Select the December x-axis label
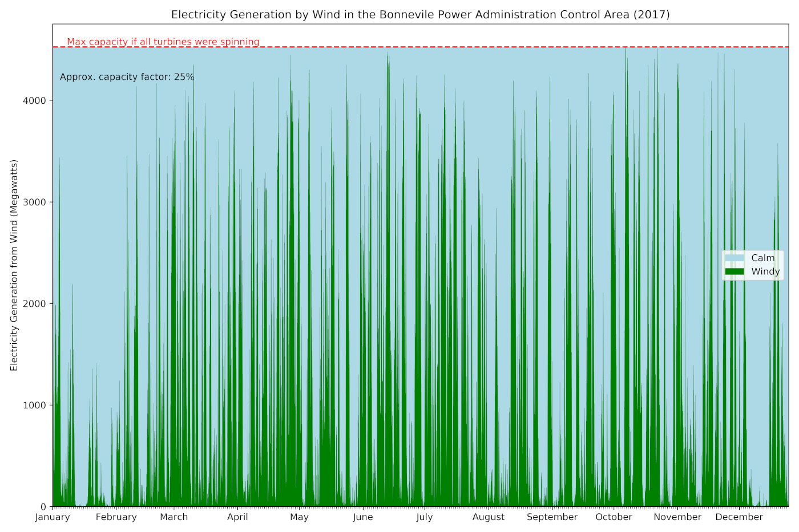This screenshot has width=799, height=532. click(x=739, y=517)
